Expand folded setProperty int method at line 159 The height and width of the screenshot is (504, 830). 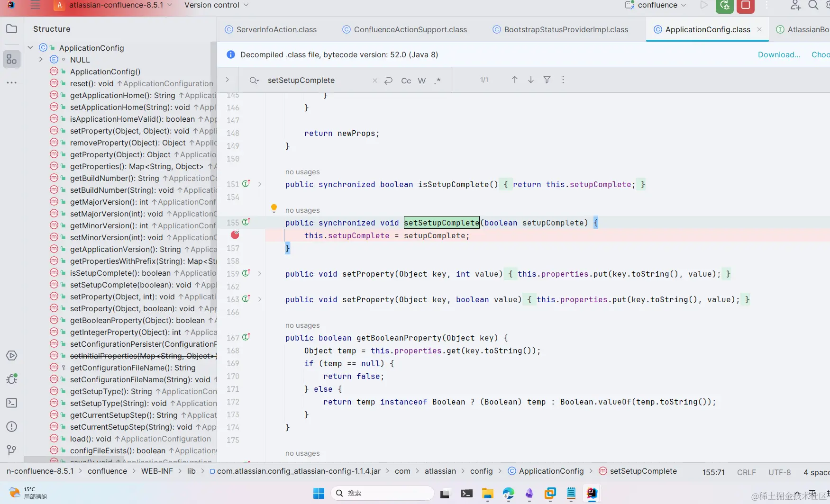pyautogui.click(x=260, y=274)
